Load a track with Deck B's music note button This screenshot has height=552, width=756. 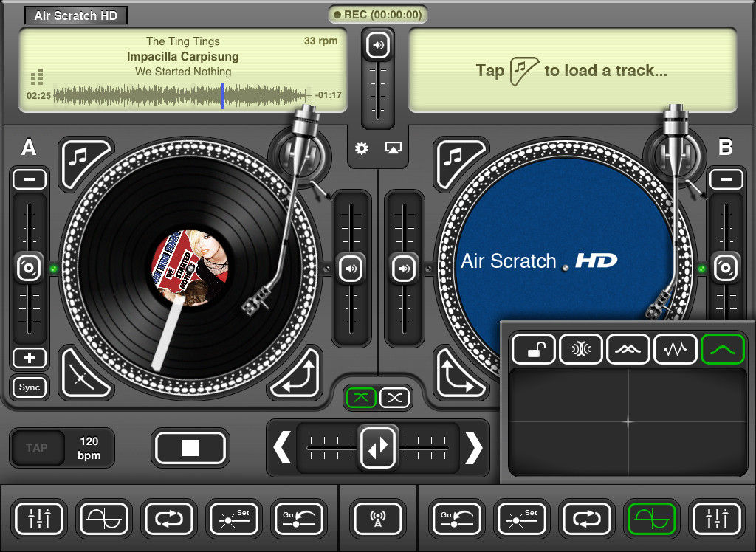click(x=461, y=164)
